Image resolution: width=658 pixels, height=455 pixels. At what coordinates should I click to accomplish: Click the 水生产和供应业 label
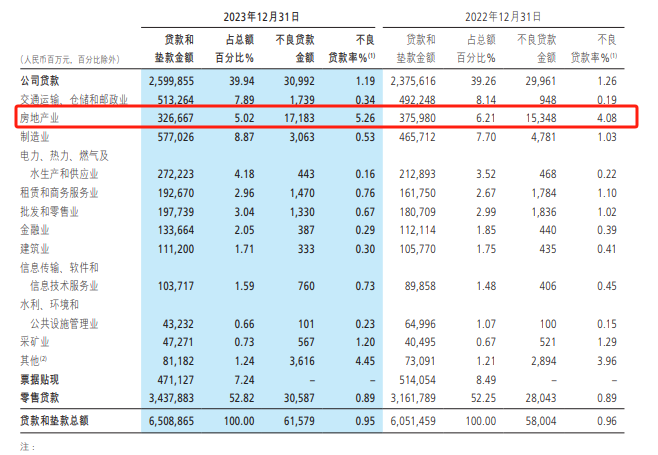(x=64, y=174)
